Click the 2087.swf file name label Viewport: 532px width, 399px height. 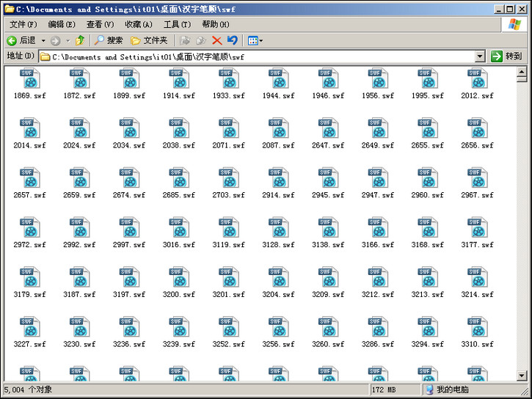(x=279, y=146)
